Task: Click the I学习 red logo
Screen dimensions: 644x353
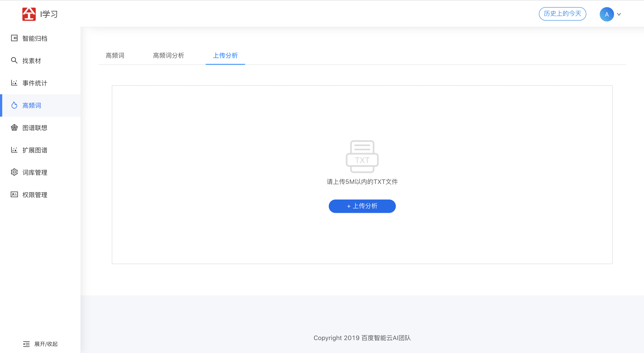Action: pos(29,14)
